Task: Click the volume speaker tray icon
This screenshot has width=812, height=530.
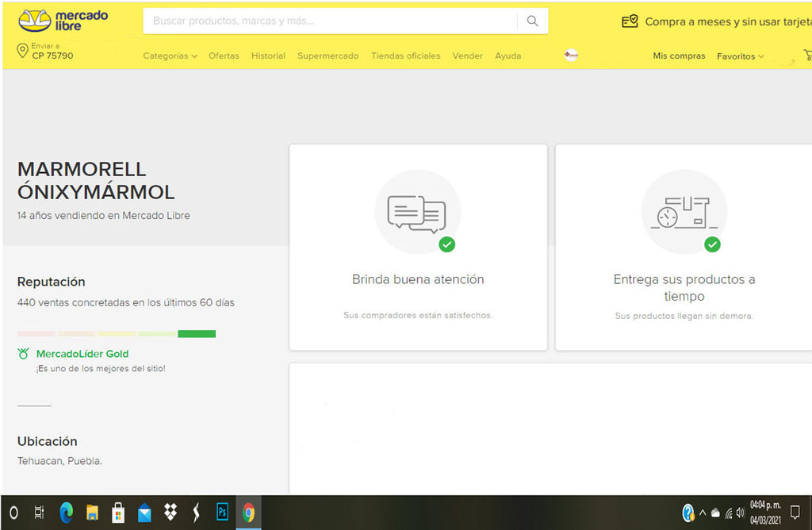Action: [x=741, y=513]
